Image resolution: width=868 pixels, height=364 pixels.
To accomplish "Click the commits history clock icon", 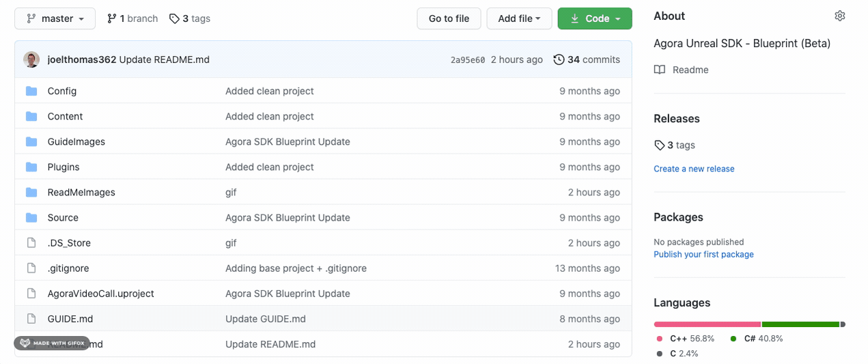I will pyautogui.click(x=559, y=59).
